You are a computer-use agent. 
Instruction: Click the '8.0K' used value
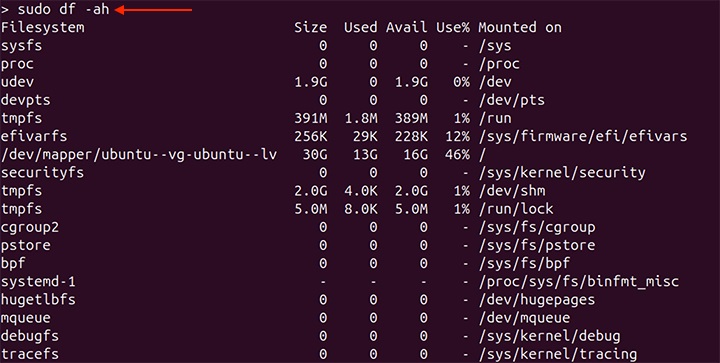361,209
